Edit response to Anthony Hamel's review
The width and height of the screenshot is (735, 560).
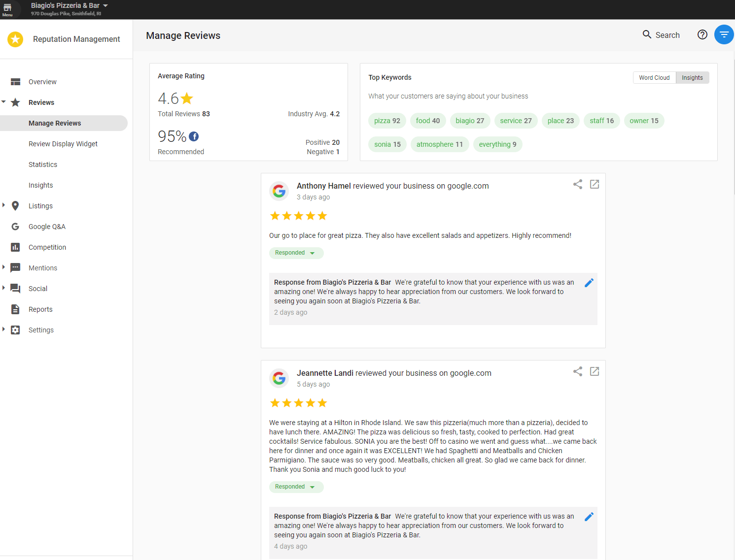point(589,283)
